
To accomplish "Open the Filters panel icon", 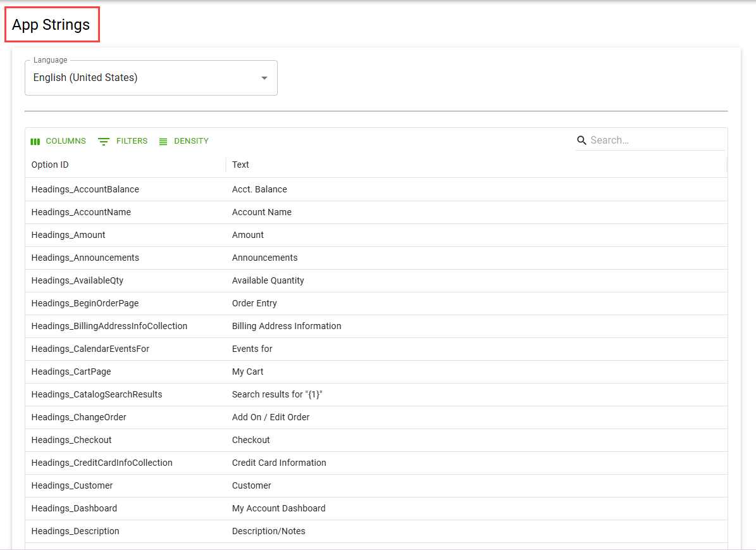I will [x=104, y=141].
